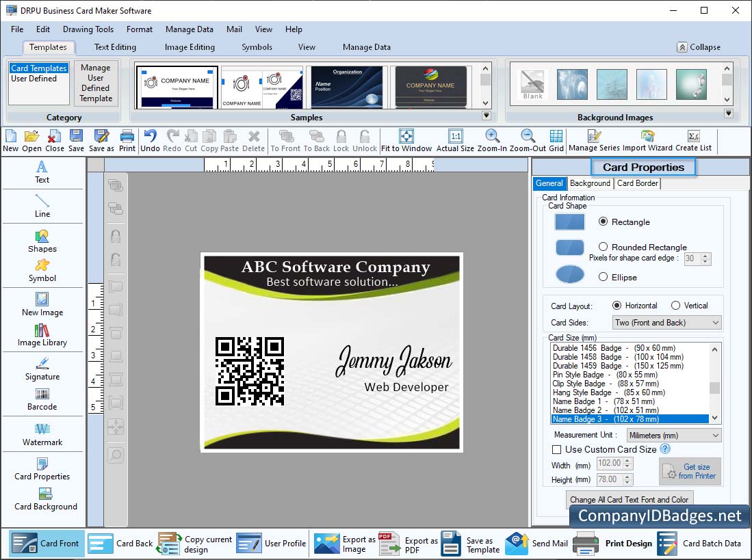Add a Signature to the card
The image size is (752, 560).
pos(42,369)
